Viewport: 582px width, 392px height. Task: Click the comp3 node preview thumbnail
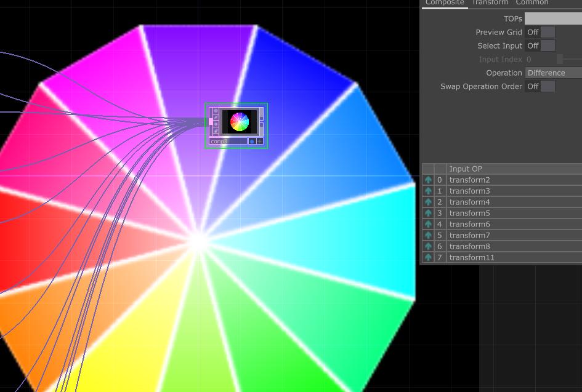[x=240, y=122]
